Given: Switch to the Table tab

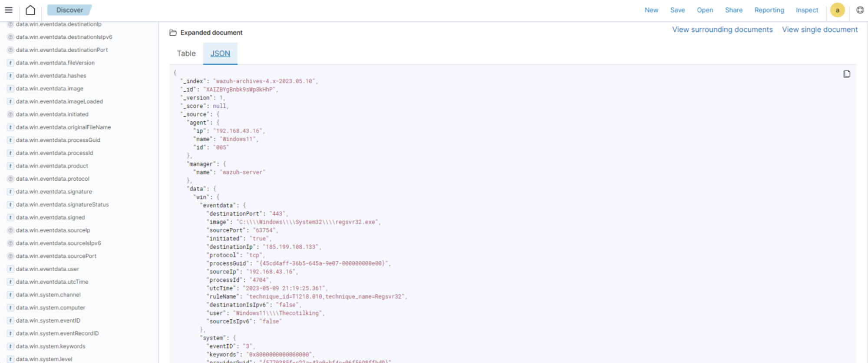Looking at the screenshot, I should [x=186, y=53].
